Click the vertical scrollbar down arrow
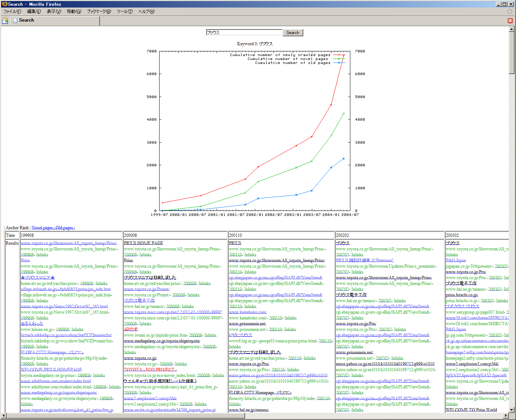This screenshot has width=516, height=420. point(512,410)
